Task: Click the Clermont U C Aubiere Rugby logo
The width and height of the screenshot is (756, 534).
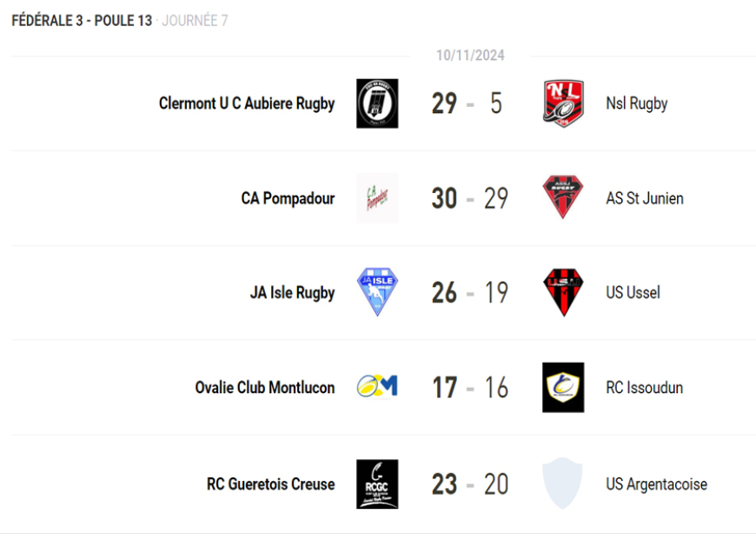Action: pyautogui.click(x=377, y=103)
